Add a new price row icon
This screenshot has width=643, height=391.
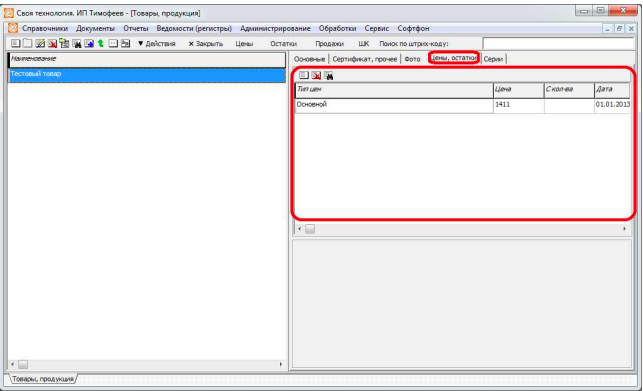click(x=303, y=75)
